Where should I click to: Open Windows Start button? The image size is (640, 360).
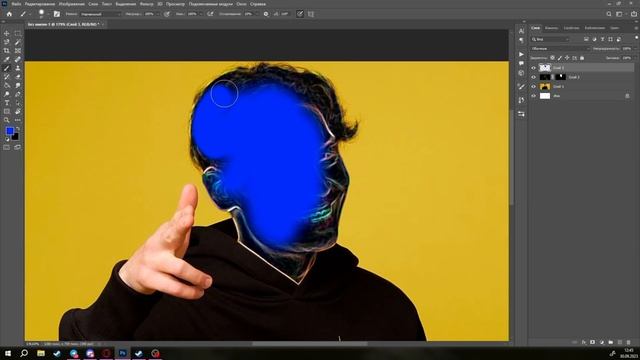click(x=8, y=353)
